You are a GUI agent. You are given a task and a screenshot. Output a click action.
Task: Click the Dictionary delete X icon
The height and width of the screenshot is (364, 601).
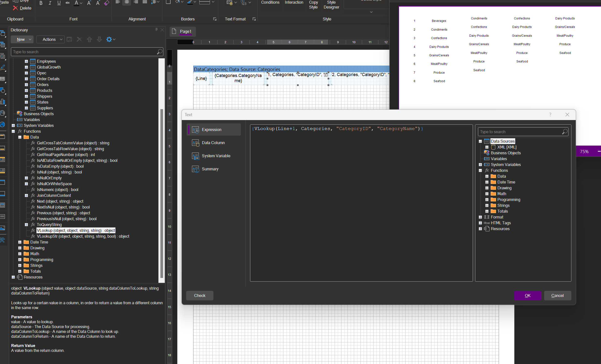(79, 39)
